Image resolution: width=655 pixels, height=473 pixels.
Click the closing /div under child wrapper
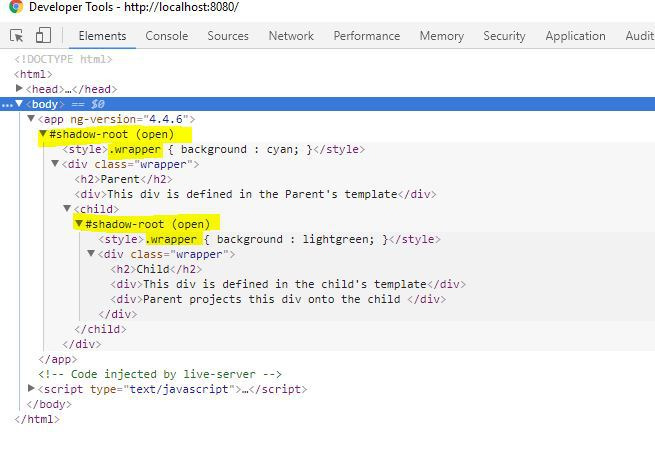click(118, 314)
